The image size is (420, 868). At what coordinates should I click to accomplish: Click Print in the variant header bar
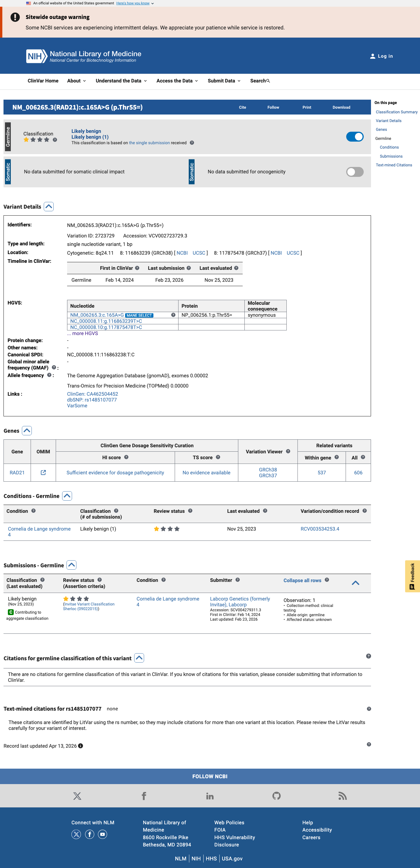click(307, 108)
